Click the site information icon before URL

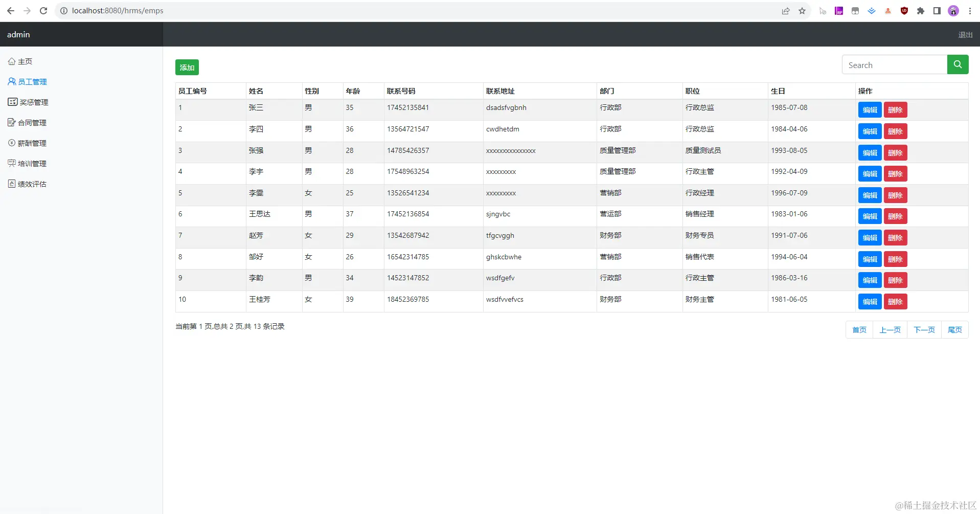coord(64,11)
